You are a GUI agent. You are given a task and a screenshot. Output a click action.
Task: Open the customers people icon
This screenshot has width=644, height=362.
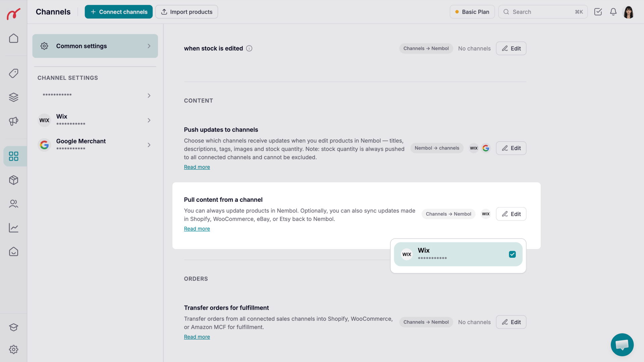coord(13,204)
